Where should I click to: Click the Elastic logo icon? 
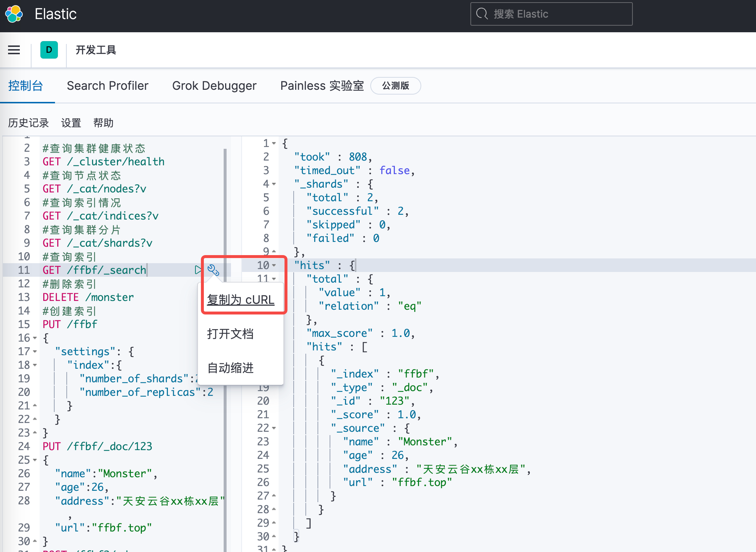14,14
